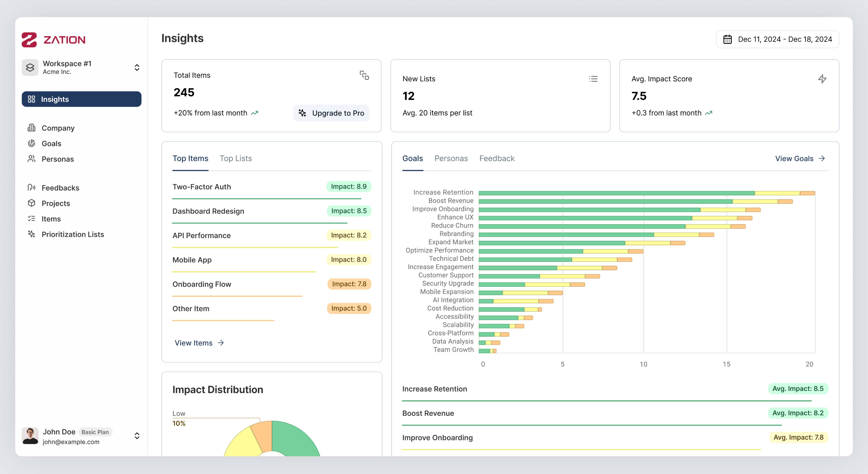Open the Company page via building icon

[31, 128]
